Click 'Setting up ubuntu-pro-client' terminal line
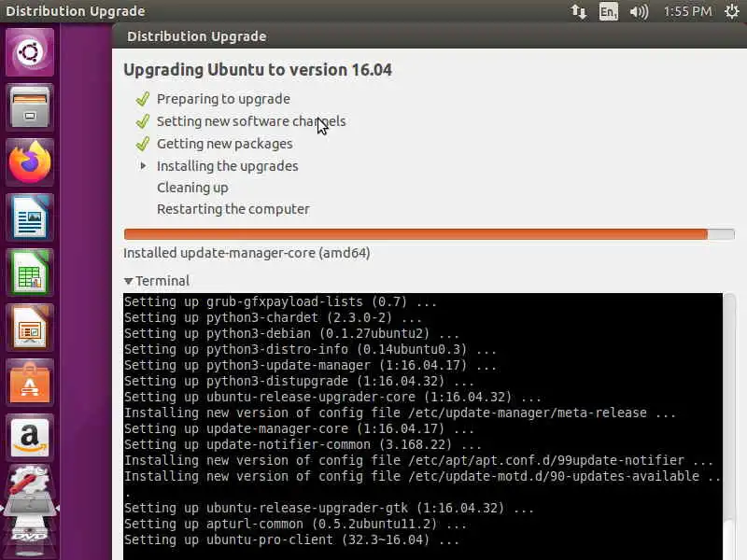 pos(291,540)
